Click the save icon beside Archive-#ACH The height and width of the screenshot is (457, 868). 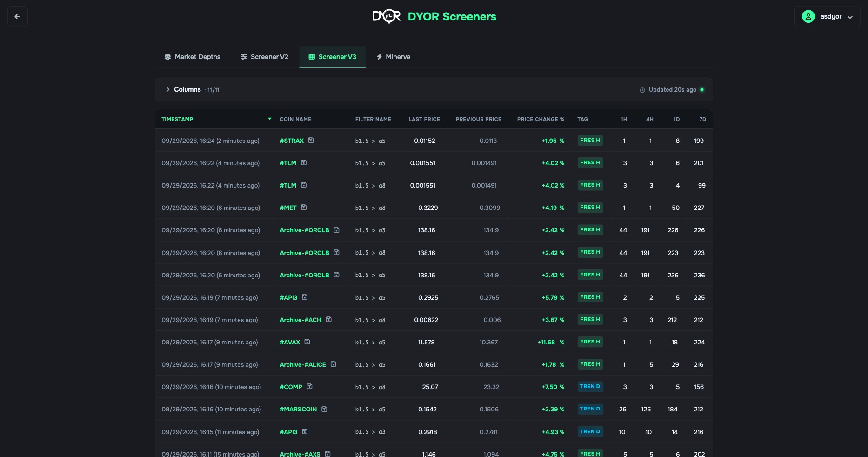pyautogui.click(x=328, y=319)
